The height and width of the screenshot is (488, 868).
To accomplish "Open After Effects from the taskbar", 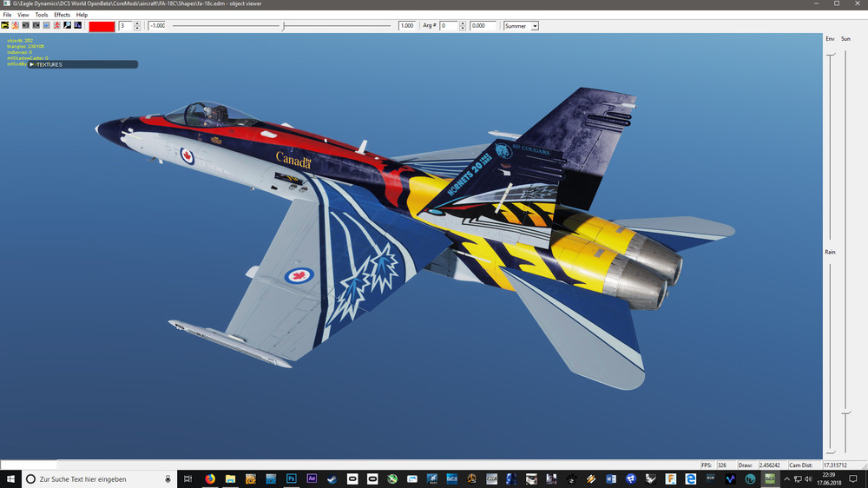I will pyautogui.click(x=312, y=479).
